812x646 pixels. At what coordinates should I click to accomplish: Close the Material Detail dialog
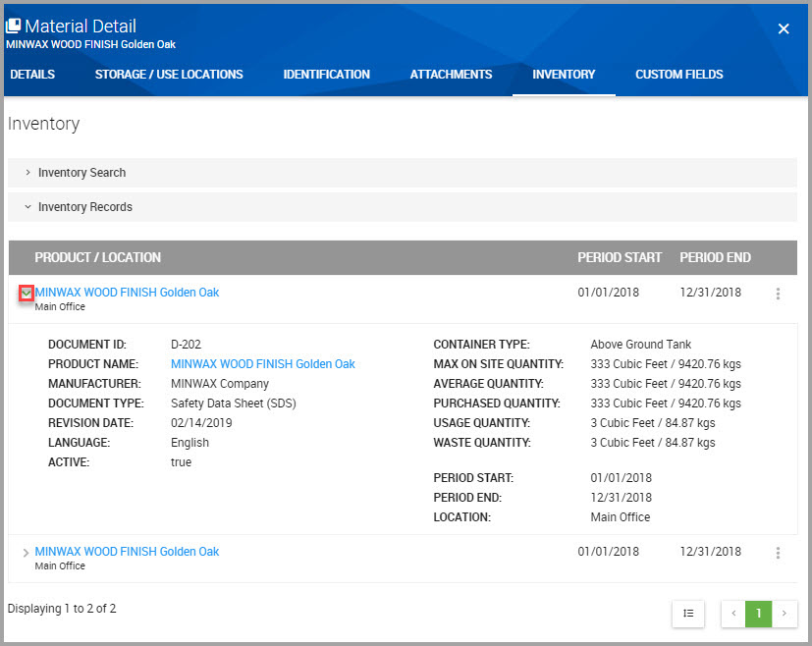(x=784, y=28)
